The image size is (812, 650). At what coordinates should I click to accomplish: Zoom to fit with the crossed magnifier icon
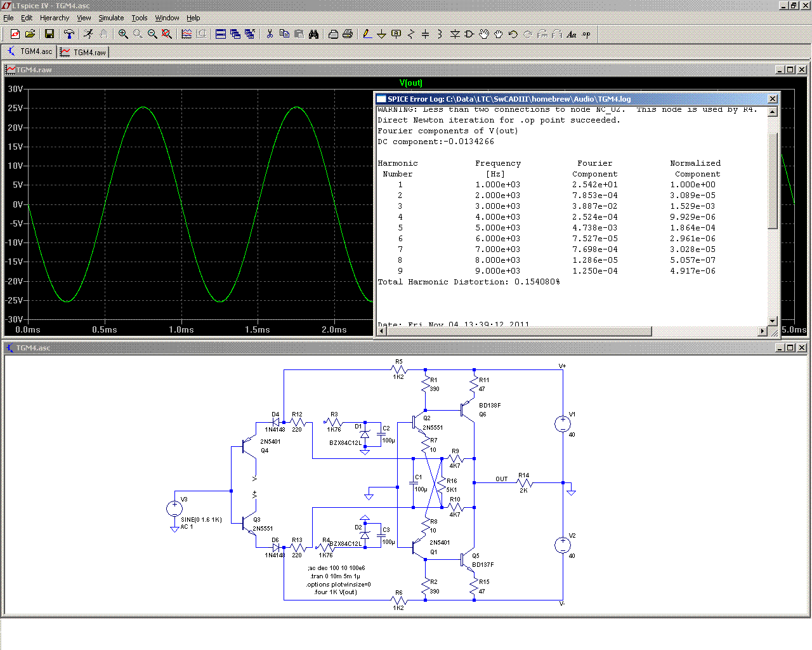[167, 34]
